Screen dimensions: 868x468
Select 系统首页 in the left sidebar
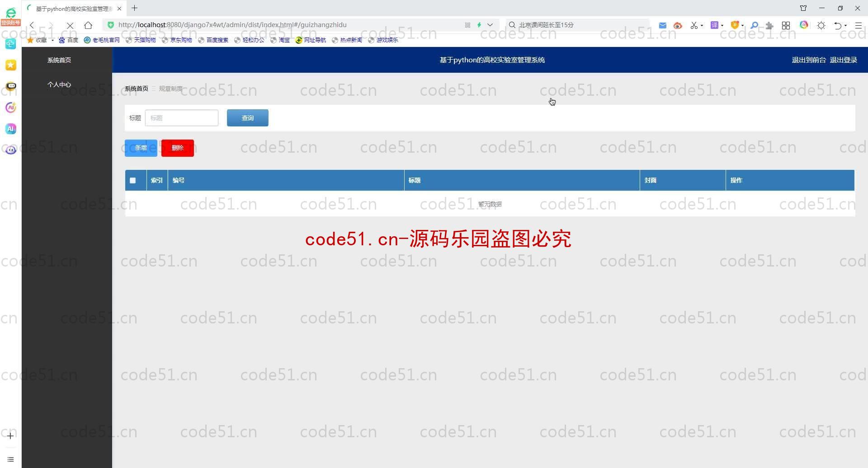(59, 60)
